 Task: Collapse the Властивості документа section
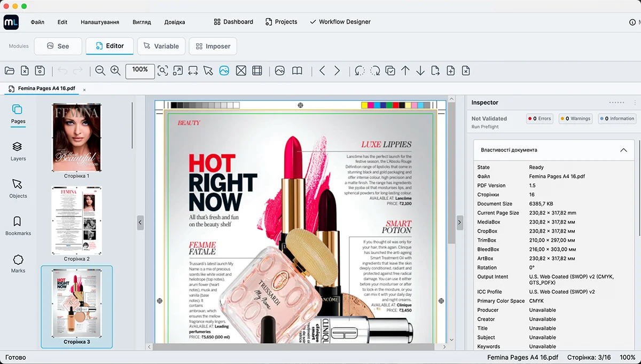click(623, 150)
